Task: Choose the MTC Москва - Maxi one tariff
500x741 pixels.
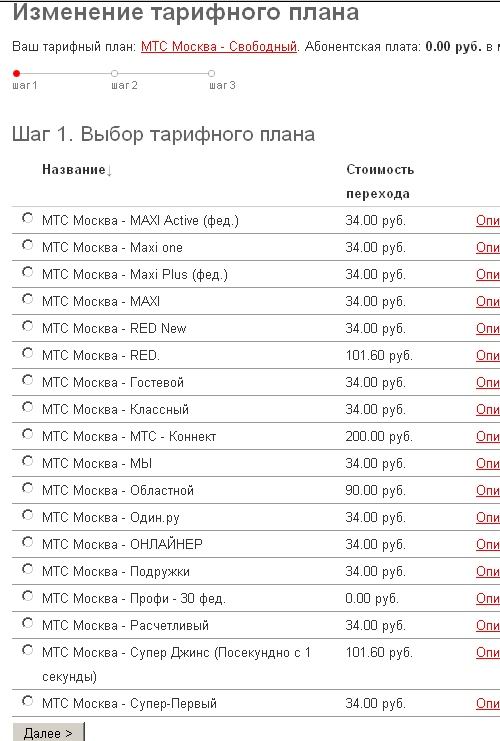Action: coord(27,245)
